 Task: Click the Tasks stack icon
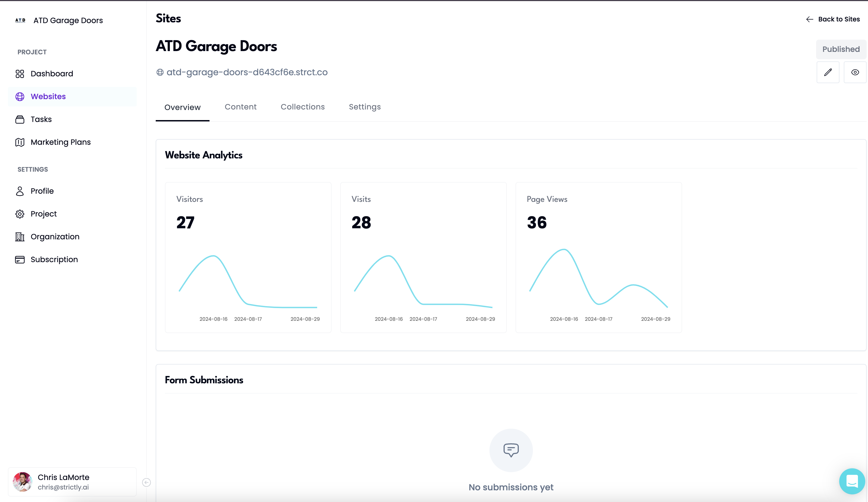tap(20, 120)
